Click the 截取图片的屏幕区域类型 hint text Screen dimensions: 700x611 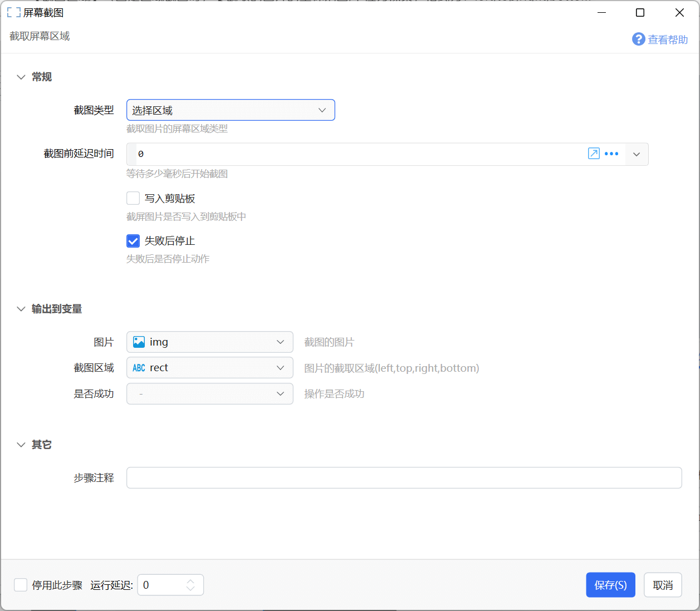[177, 129]
